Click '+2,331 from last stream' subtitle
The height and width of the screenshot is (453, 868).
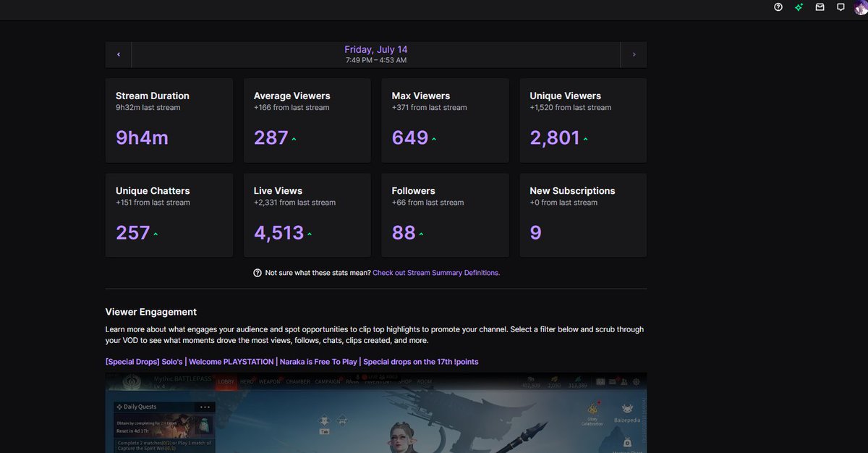(295, 203)
